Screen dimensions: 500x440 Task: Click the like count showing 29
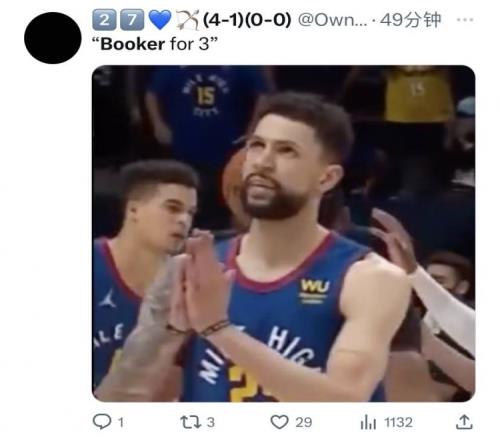point(304,422)
